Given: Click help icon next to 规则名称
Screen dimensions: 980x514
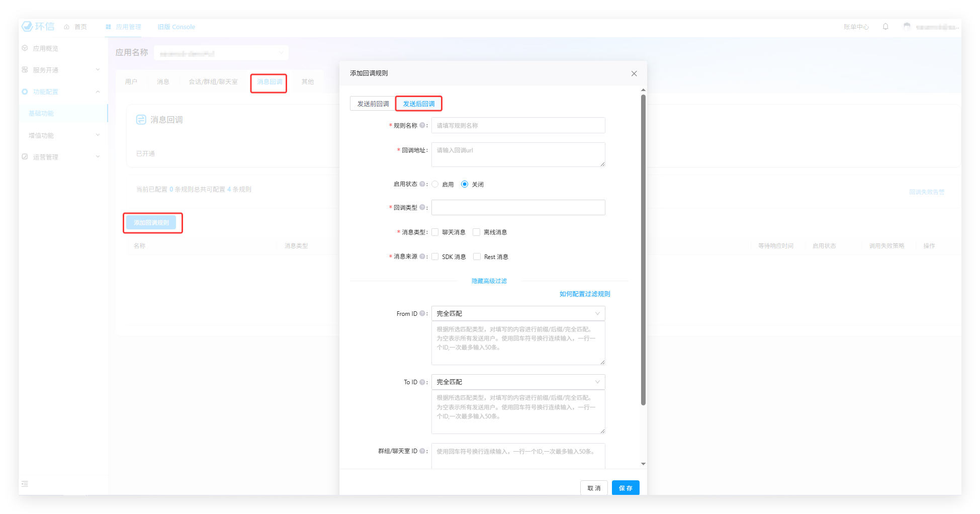Looking at the screenshot, I should coord(422,125).
